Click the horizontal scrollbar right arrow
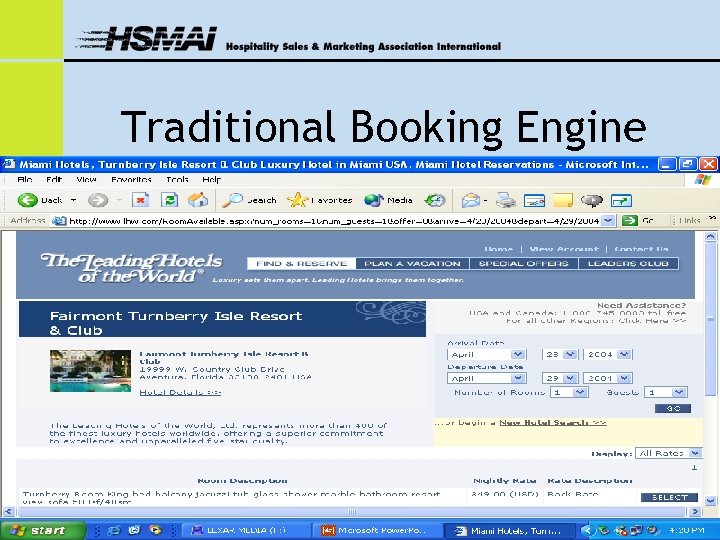 click(695, 512)
